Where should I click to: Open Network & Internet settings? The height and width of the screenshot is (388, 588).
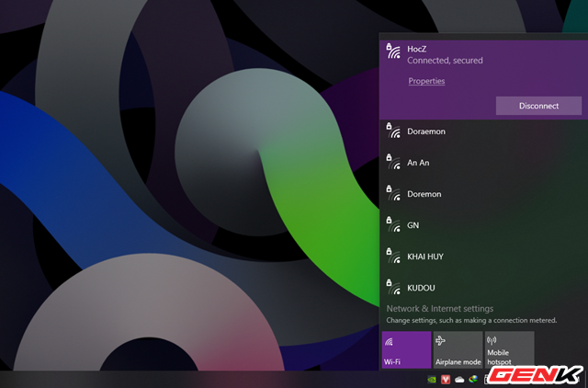click(x=440, y=309)
